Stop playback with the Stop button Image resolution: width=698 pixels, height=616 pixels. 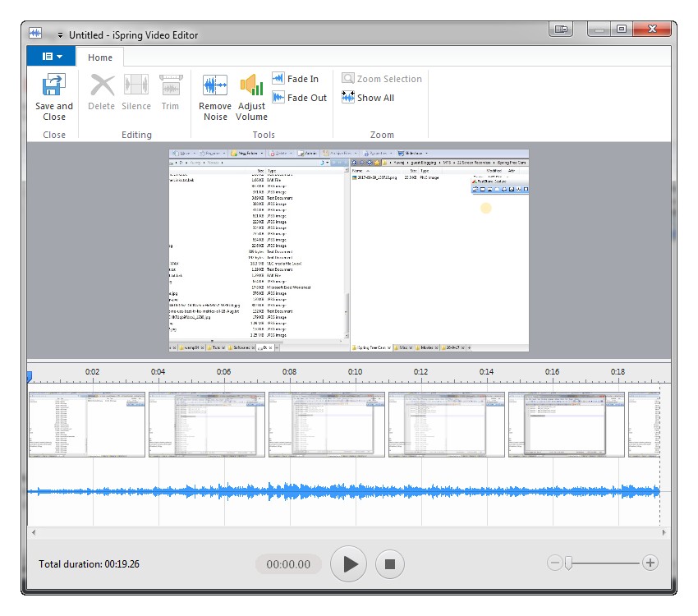click(x=390, y=564)
